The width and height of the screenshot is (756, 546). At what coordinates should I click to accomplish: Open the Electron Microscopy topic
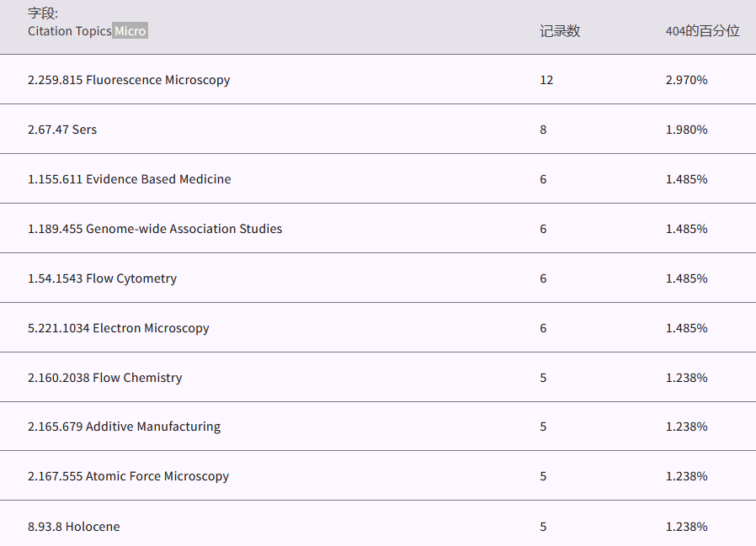118,328
